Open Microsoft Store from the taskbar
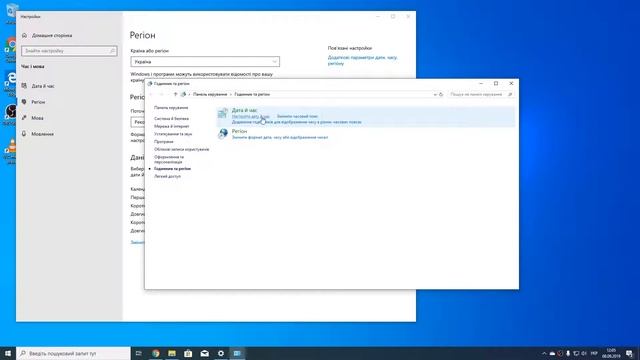 coord(188,353)
